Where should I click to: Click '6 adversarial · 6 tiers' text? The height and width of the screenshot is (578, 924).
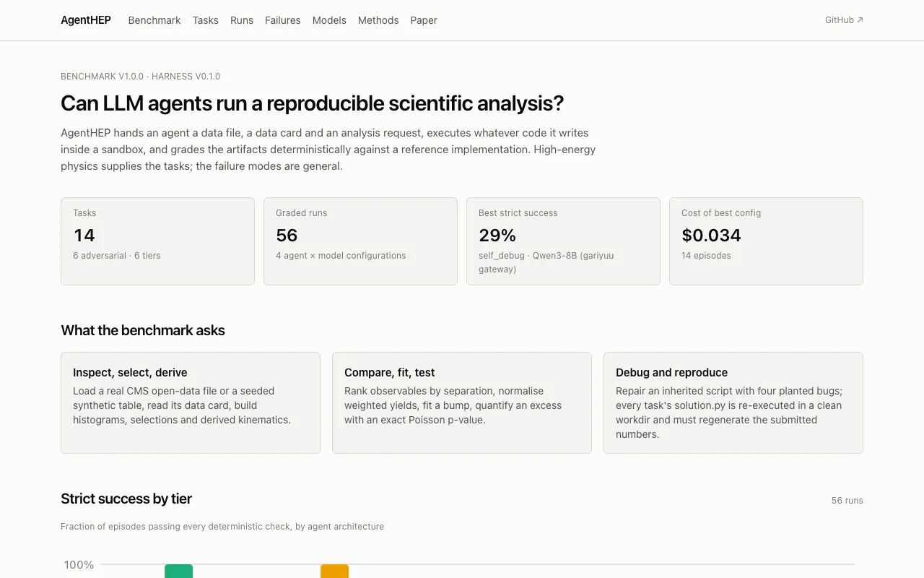coord(117,256)
